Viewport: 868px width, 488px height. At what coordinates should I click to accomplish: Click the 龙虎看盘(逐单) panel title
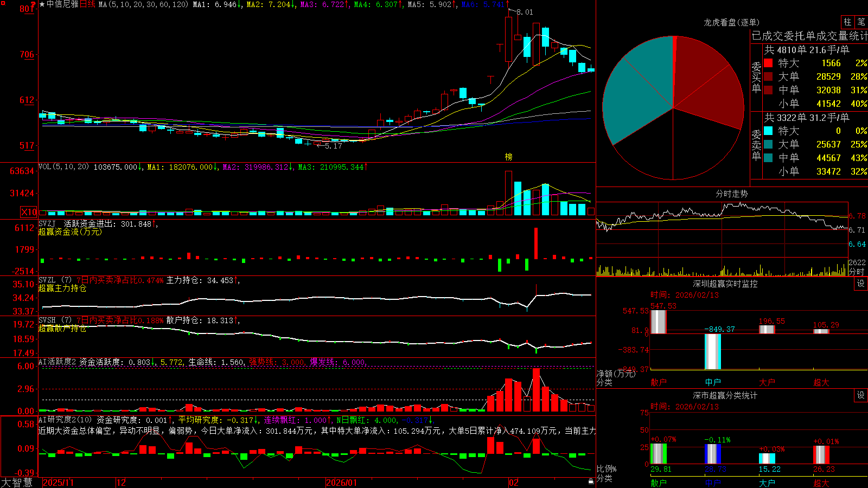coord(731,22)
